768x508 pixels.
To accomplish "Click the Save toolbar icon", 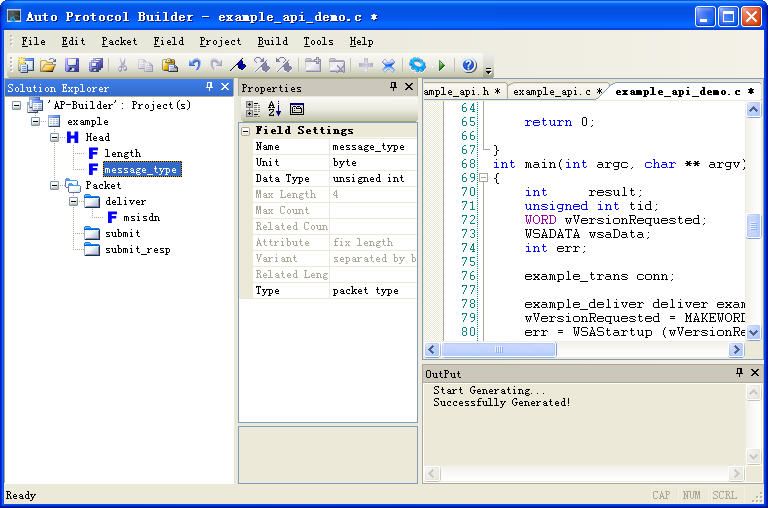I will 72,66.
